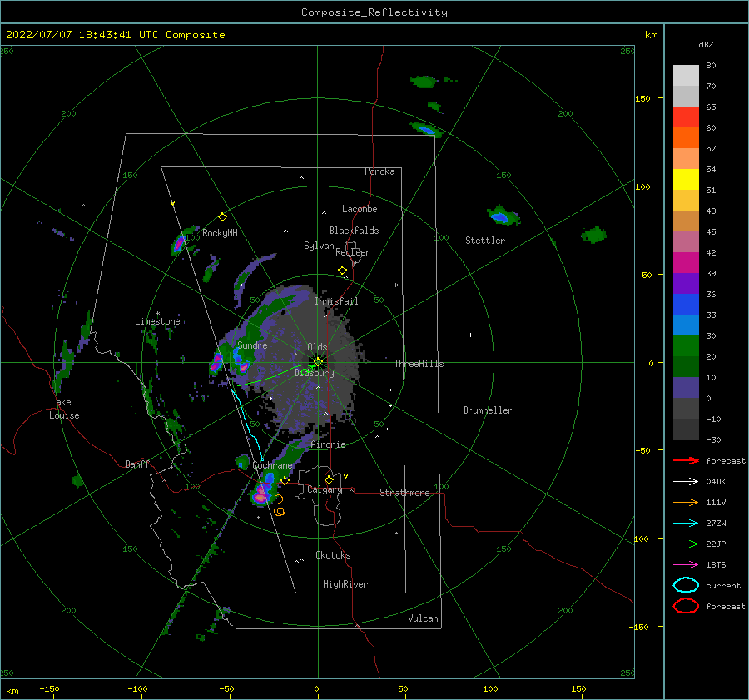Click the Composite_Reflectivity title text

click(x=374, y=12)
